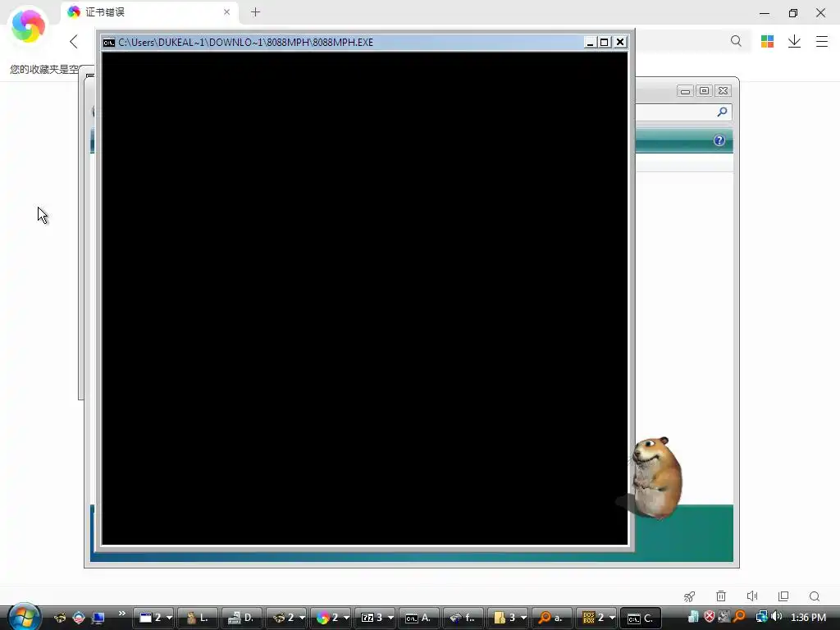The height and width of the screenshot is (630, 840).
Task: Switch to the 'D.' taskbar button
Action: (x=241, y=618)
